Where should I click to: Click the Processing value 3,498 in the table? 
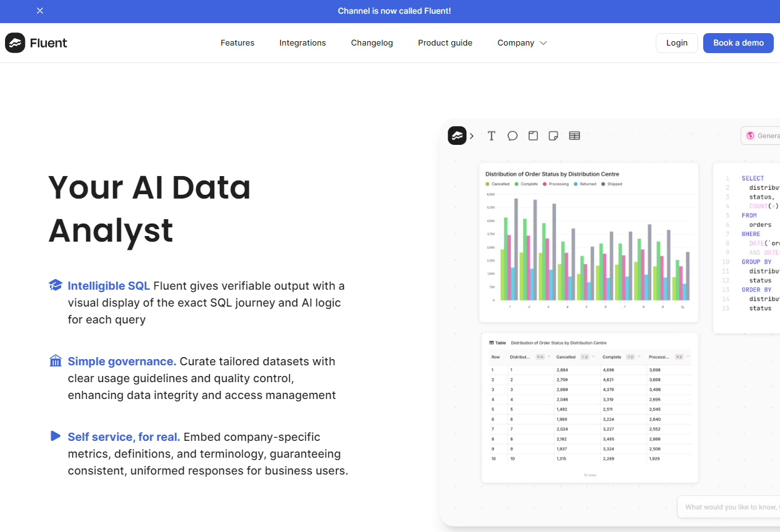tap(654, 390)
